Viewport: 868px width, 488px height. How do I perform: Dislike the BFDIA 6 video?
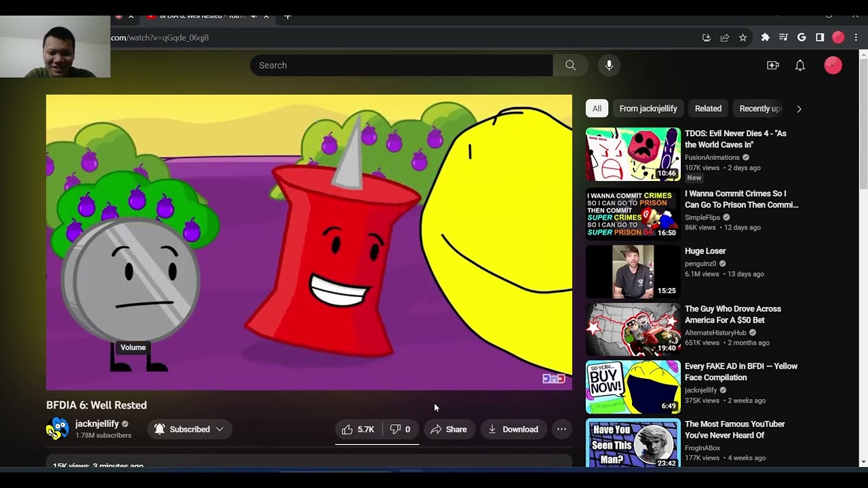(400, 429)
